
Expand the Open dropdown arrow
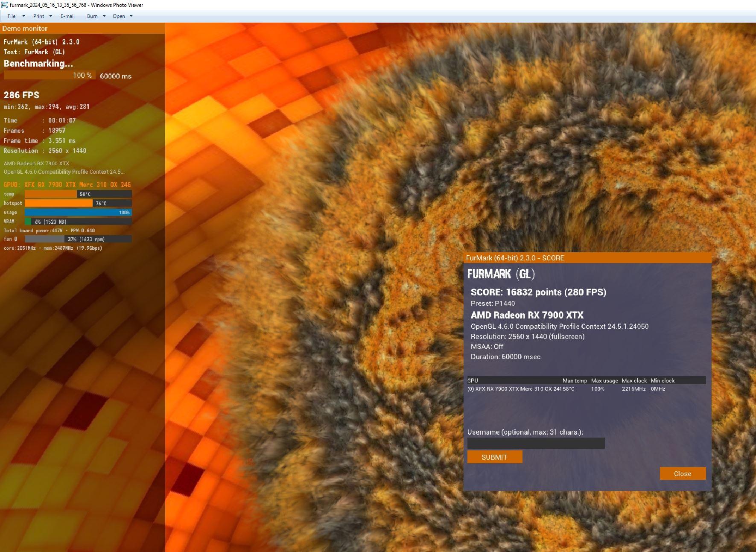pos(131,16)
